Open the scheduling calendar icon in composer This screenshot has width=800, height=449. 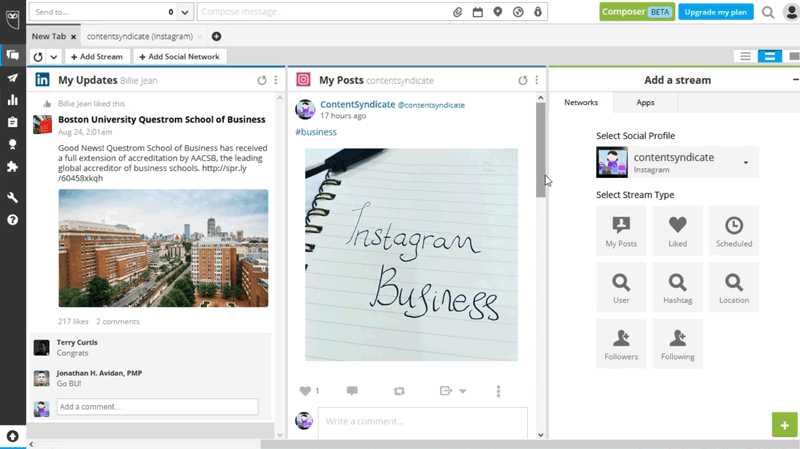(478, 12)
